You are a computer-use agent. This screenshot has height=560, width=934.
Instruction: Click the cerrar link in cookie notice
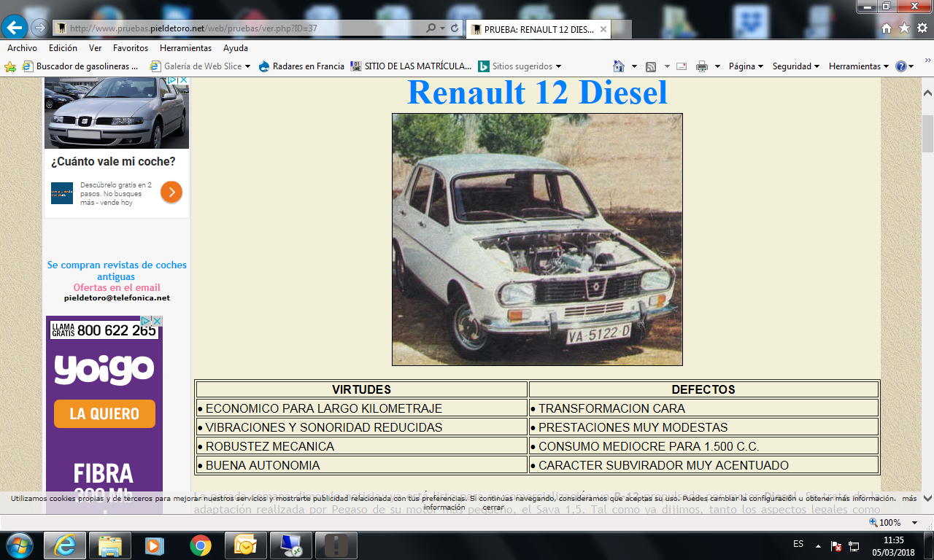[x=493, y=507]
